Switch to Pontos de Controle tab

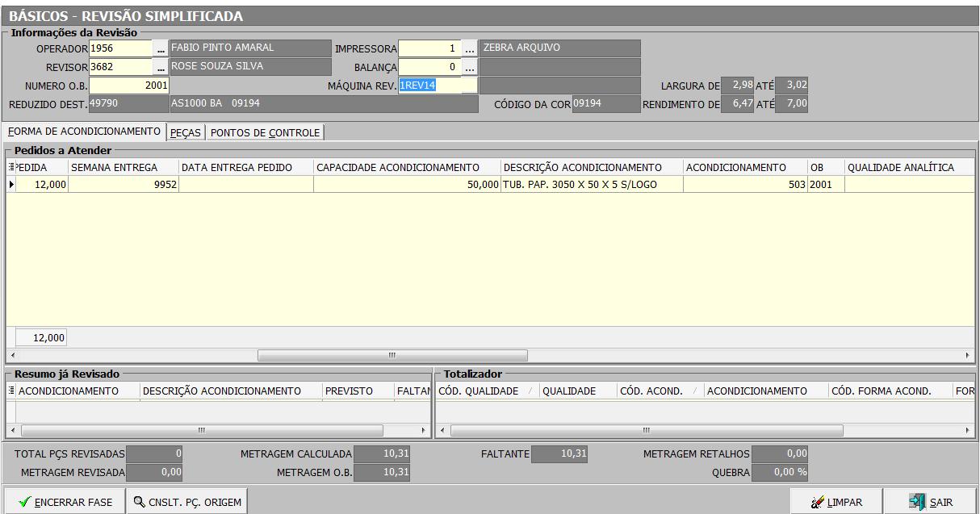pos(265,132)
